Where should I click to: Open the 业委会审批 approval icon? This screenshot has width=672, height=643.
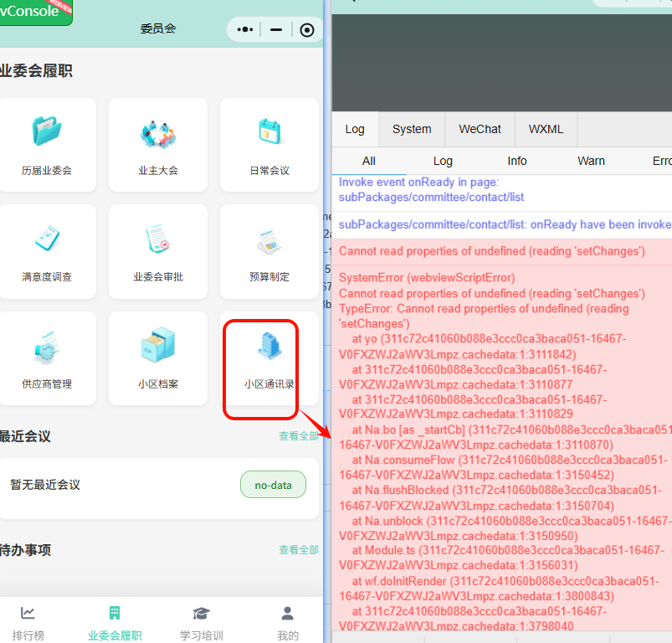pyautogui.click(x=157, y=240)
